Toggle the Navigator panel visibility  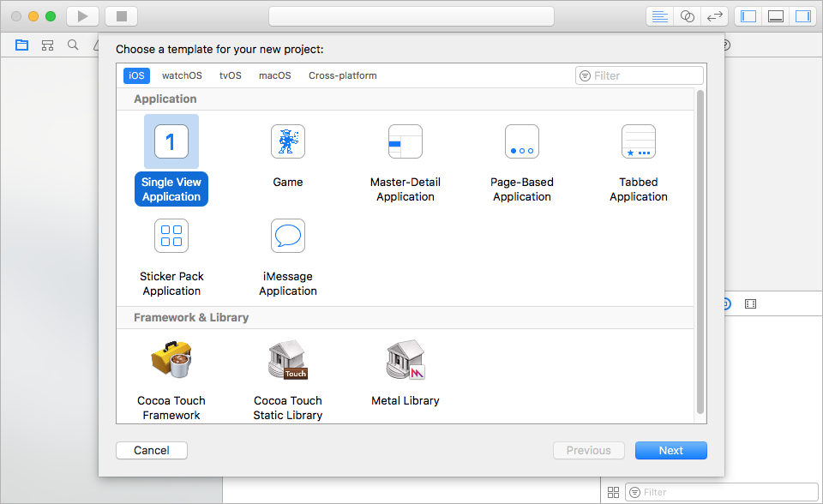748,16
